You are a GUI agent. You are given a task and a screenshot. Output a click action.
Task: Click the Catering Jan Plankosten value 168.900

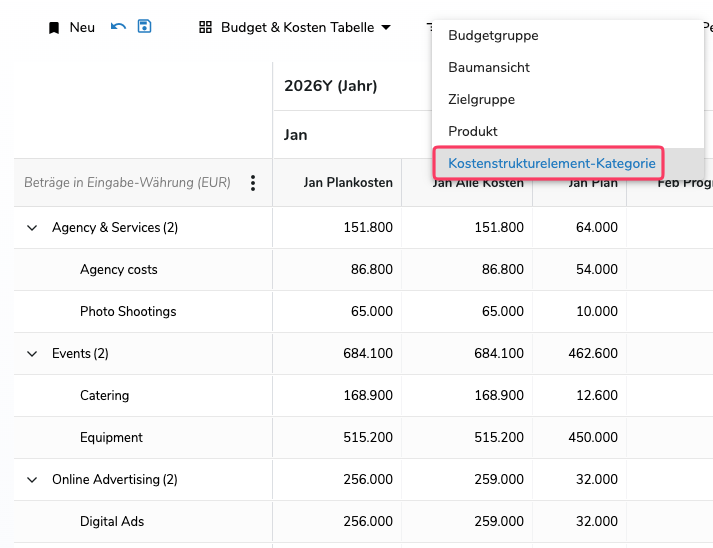coord(368,395)
